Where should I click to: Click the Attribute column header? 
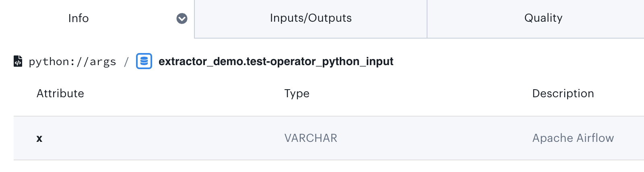coord(60,94)
